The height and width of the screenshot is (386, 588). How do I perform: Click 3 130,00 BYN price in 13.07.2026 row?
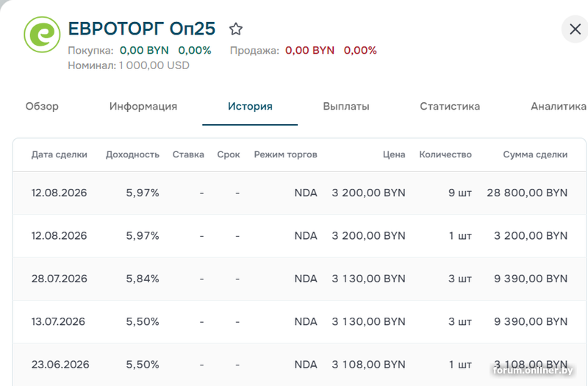tap(369, 321)
